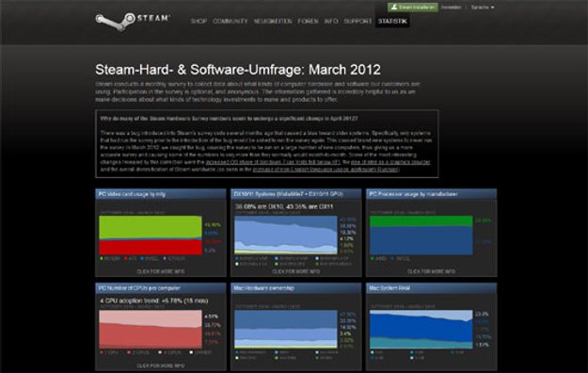Open the underlined graphics provider link in notice

[x=390, y=162]
